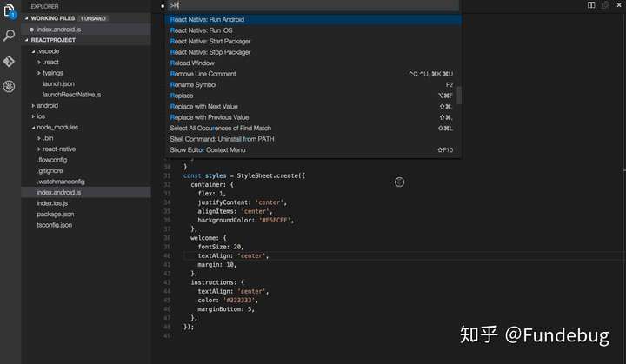The image size is (626, 364).
Task: Click the backgroundColor '#F5FCFF' value
Action: point(276,221)
